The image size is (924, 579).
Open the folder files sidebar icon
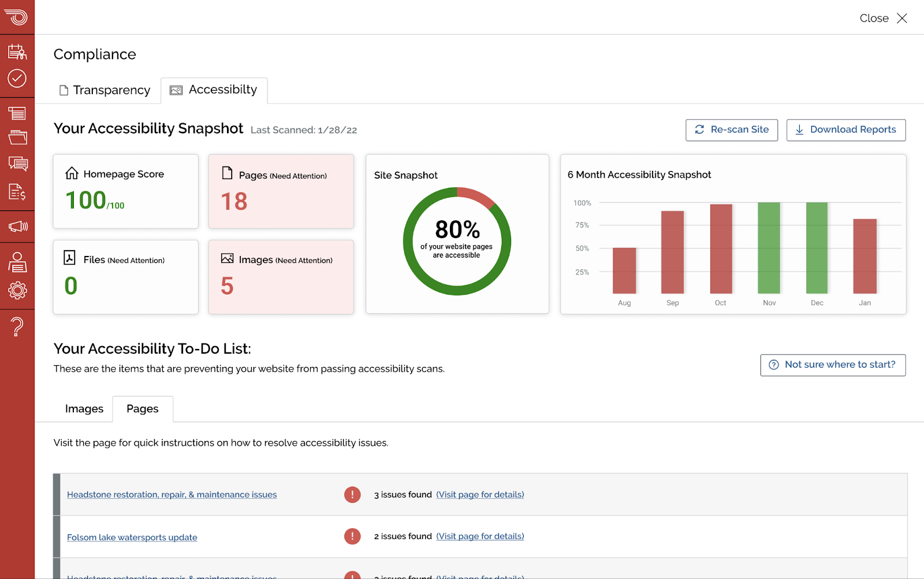17,138
